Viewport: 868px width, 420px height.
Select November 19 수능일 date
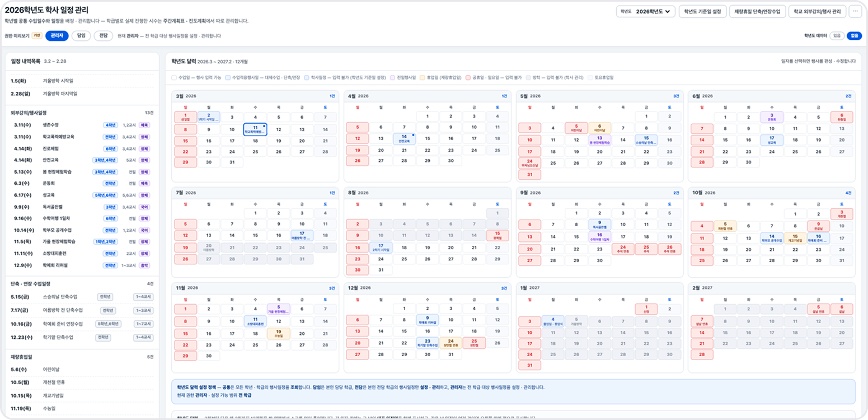pyautogui.click(x=278, y=334)
